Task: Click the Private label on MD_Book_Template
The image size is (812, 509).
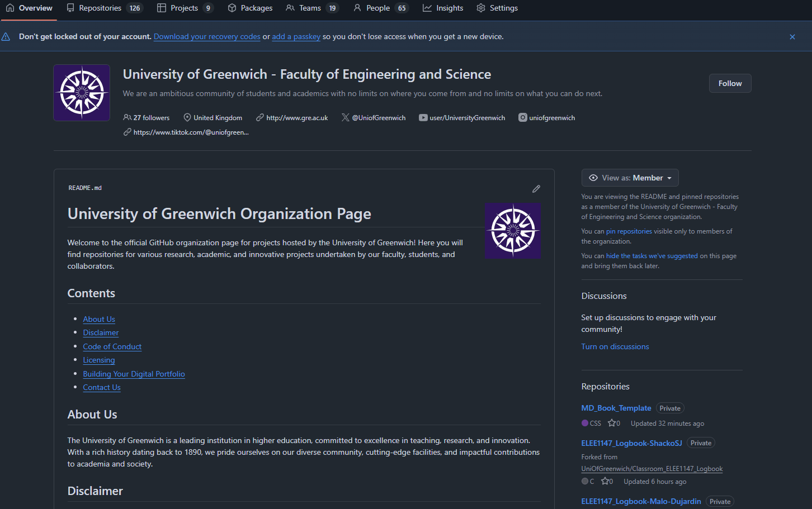Action: pos(670,408)
